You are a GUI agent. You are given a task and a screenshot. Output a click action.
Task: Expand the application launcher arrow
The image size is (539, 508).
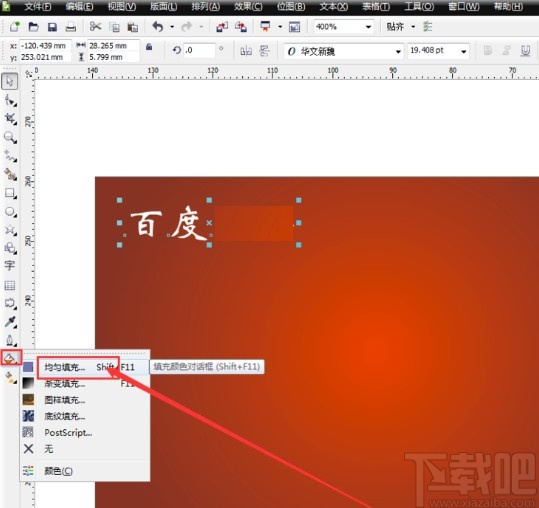[280, 27]
